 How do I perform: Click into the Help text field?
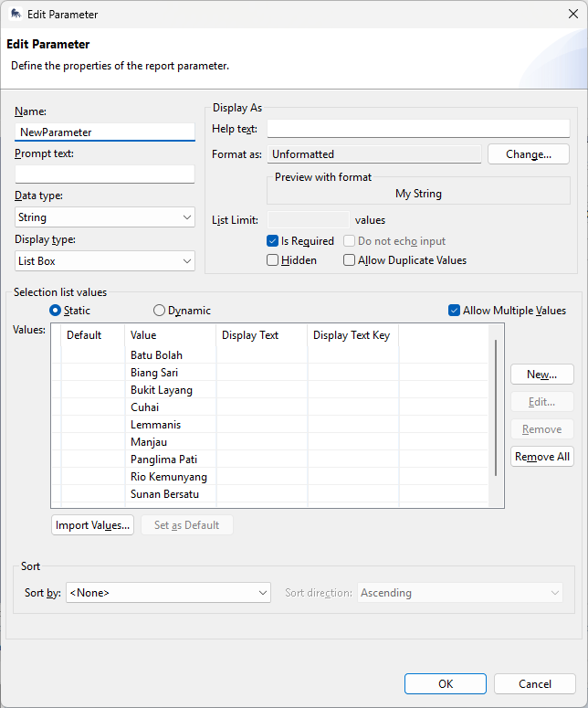click(417, 129)
